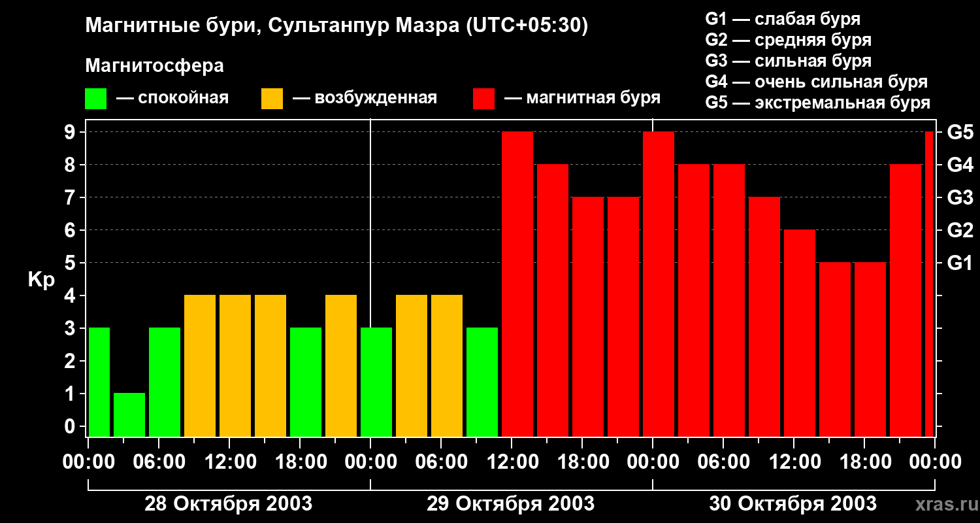Click the «06:00» time label above 29 Октября
Viewport: 980px width, 523px height.
point(440,462)
